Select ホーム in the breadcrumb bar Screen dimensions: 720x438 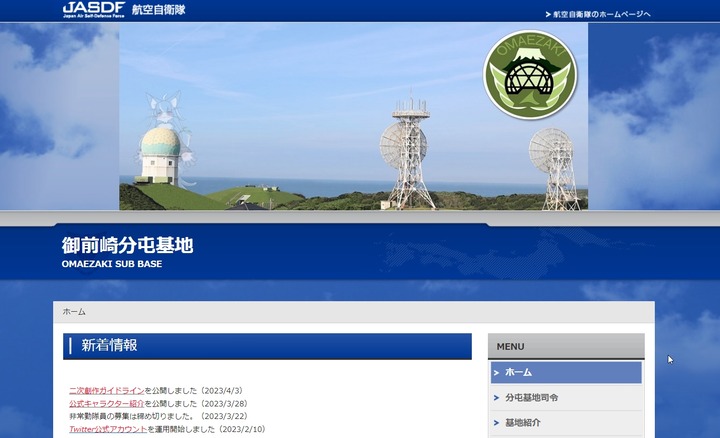pyautogui.click(x=74, y=312)
